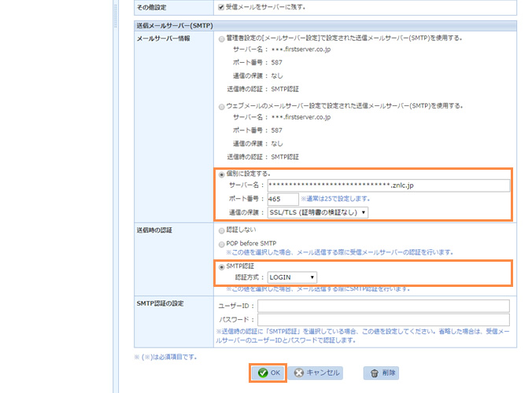Screen dimensions: 532x393
Task: Open 通信の保護 SSL/TLS dropdown
Action: coord(318,212)
